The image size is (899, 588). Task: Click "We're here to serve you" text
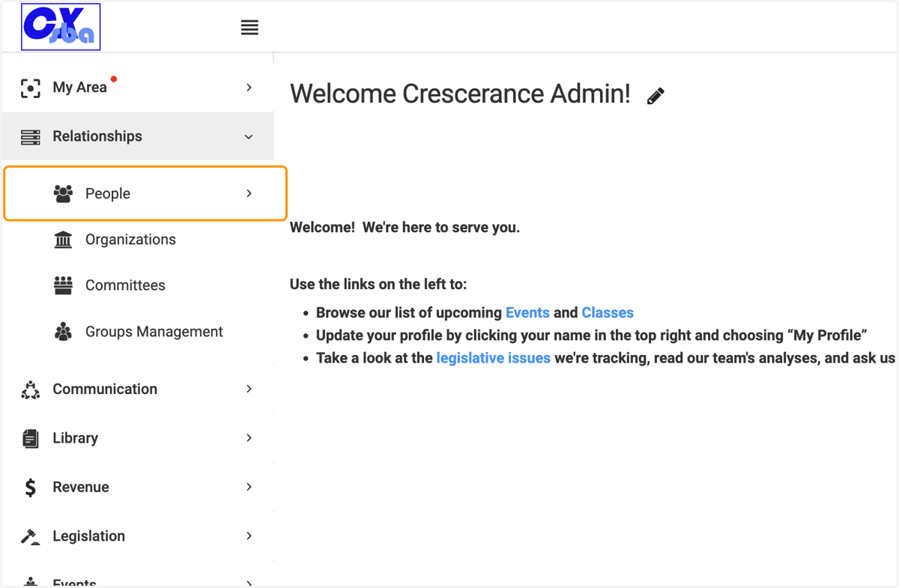pyautogui.click(x=441, y=227)
